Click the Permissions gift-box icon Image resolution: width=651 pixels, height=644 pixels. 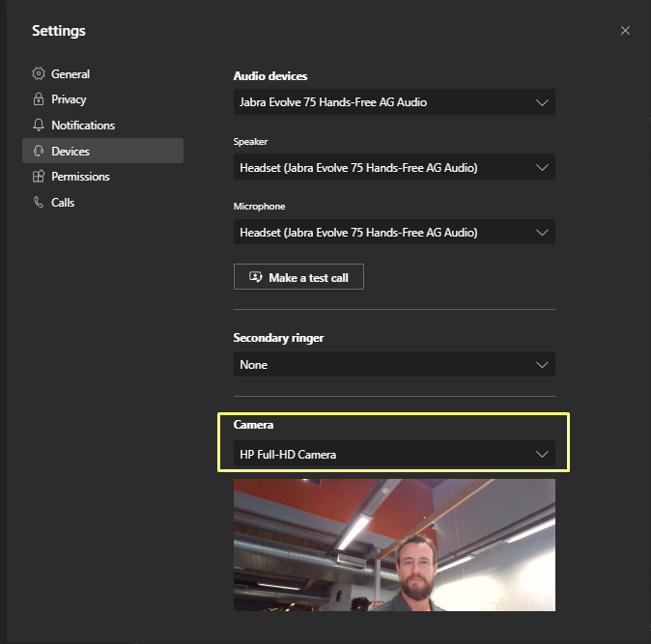click(39, 177)
